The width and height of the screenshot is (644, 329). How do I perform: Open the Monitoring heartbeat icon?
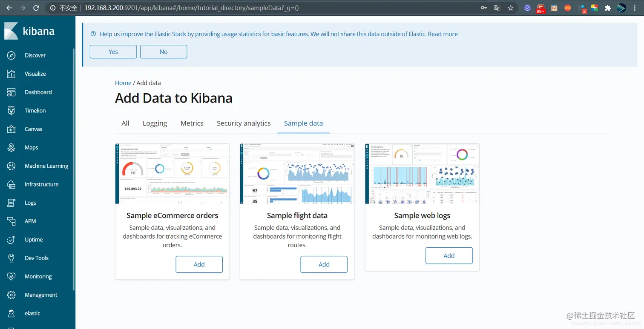(11, 277)
